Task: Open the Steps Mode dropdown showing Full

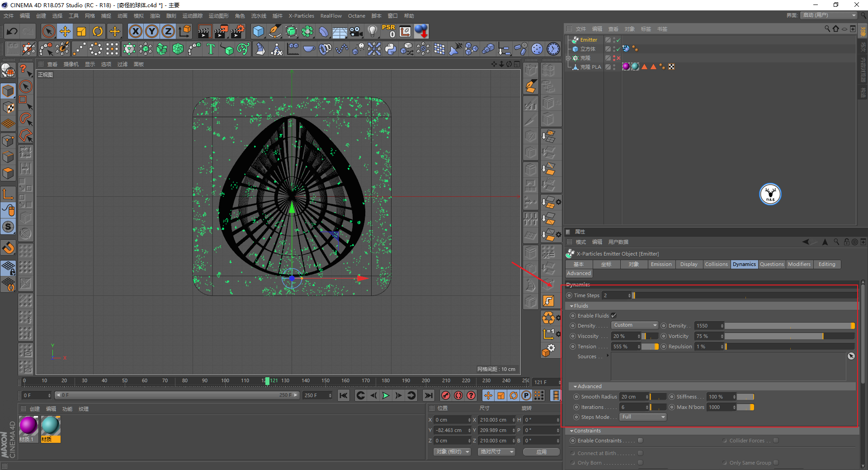Action: [x=643, y=417]
